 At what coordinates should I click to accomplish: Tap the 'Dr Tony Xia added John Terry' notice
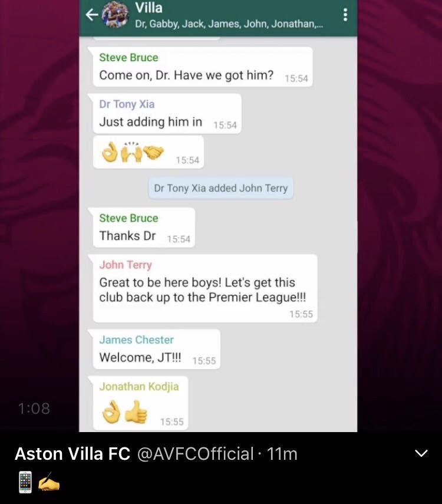(x=221, y=188)
